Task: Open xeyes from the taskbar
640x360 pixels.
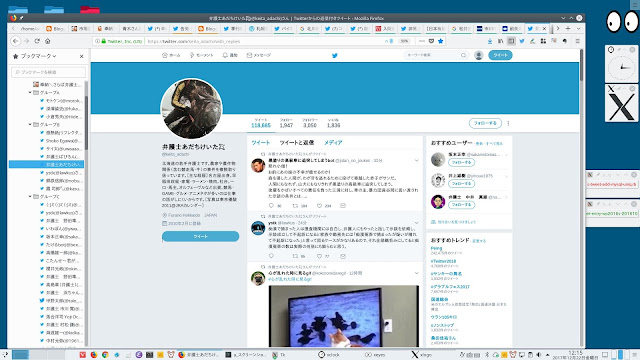Action: click(x=375, y=355)
